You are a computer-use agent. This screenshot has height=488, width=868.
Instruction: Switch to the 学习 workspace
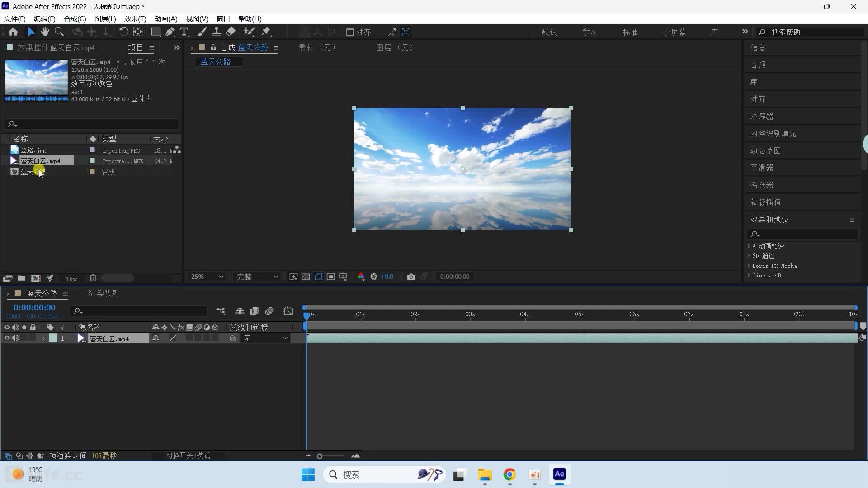coord(590,32)
